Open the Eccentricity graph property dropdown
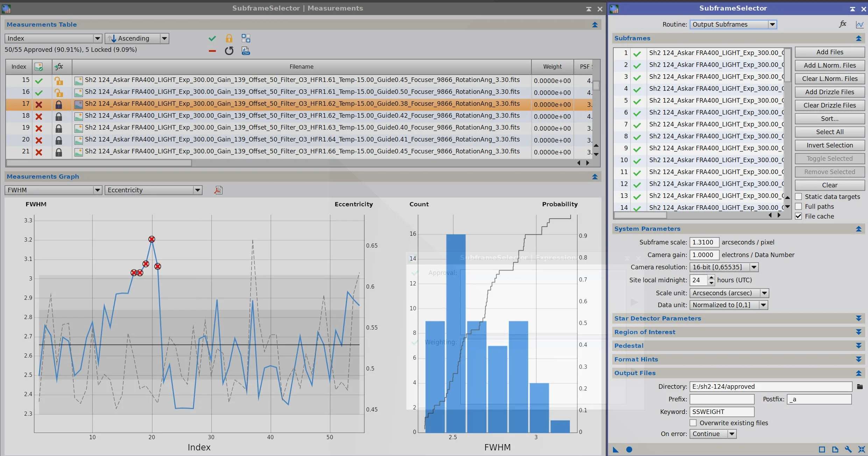This screenshot has height=456, width=868. 153,190
